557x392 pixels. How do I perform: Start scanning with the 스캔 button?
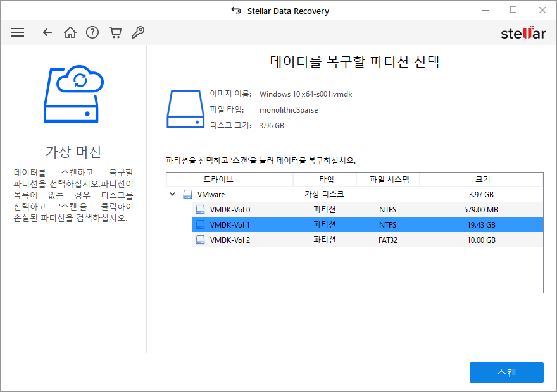[x=506, y=372]
